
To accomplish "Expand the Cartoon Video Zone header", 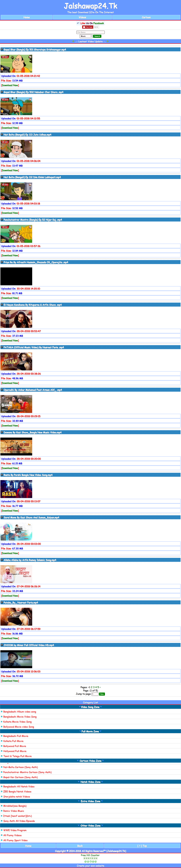I will tap(90, 761).
